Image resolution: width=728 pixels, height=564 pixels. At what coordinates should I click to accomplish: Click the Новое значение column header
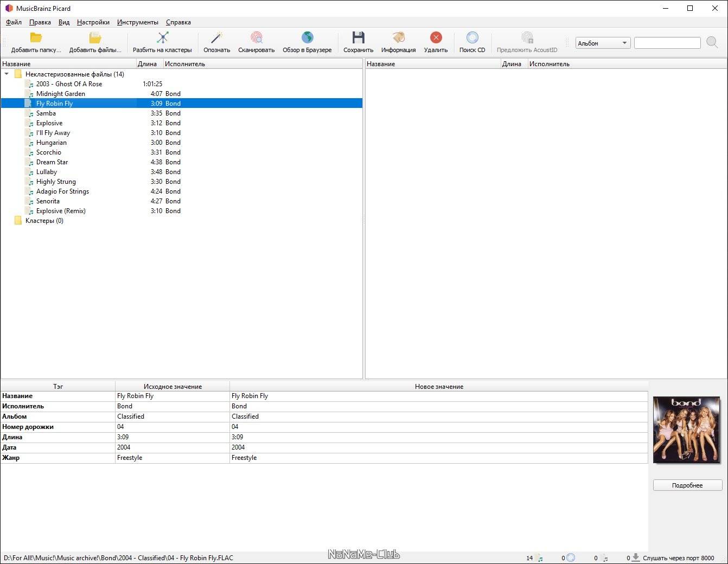pos(439,387)
